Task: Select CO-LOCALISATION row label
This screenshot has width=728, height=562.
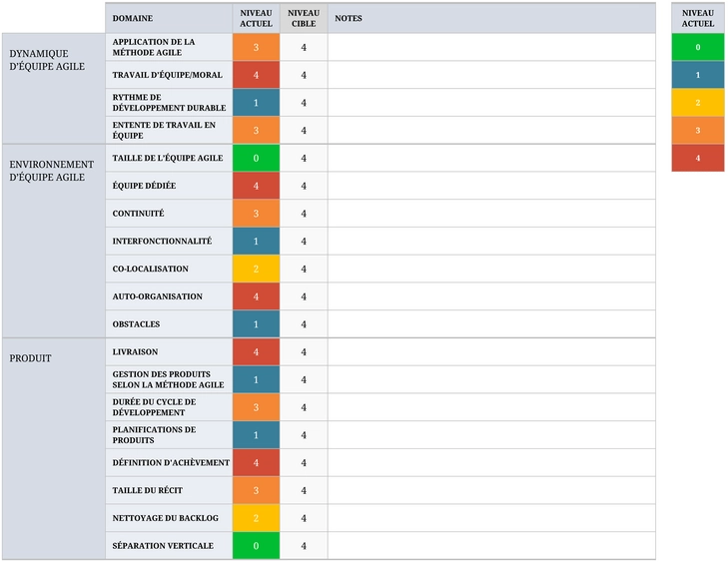Action: pyautogui.click(x=169, y=269)
